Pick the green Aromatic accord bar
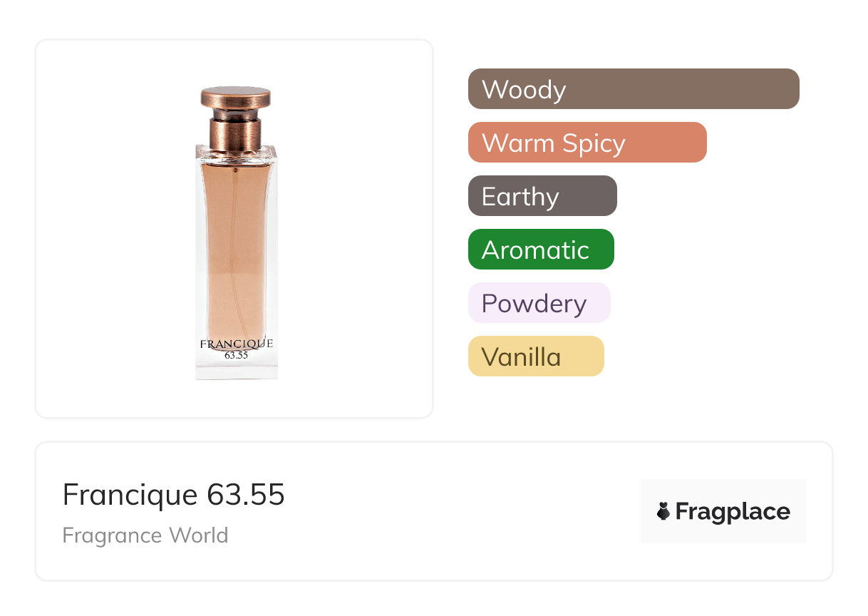The height and width of the screenshot is (616, 868). pyautogui.click(x=540, y=250)
